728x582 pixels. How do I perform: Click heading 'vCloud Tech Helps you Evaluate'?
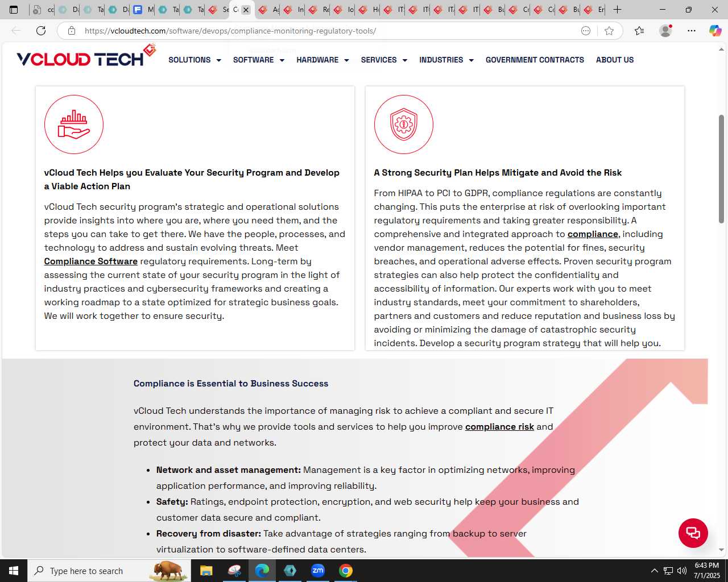coord(192,180)
